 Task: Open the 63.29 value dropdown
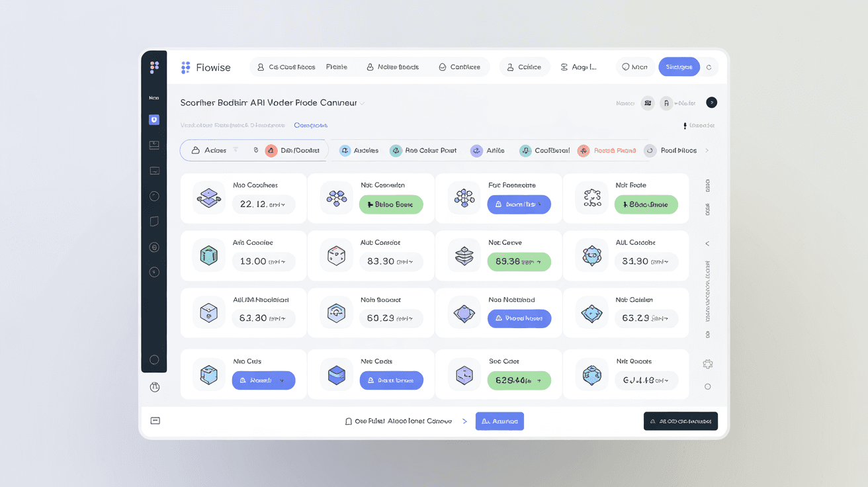pos(646,318)
